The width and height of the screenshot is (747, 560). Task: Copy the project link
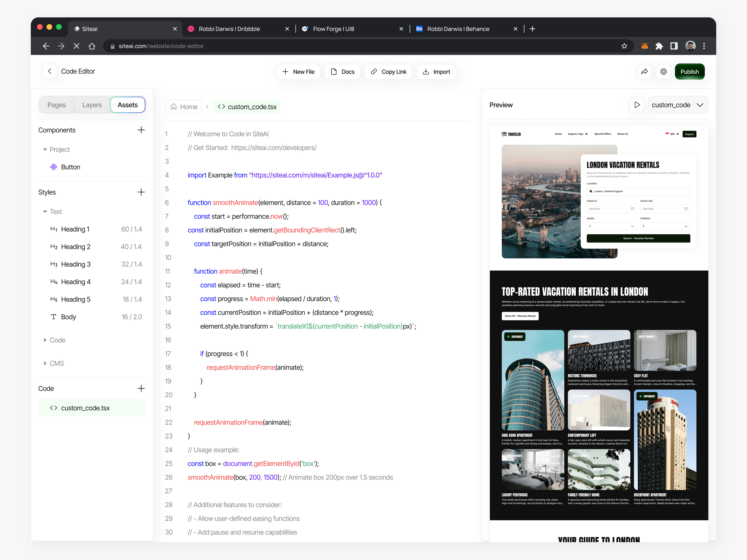pos(388,71)
